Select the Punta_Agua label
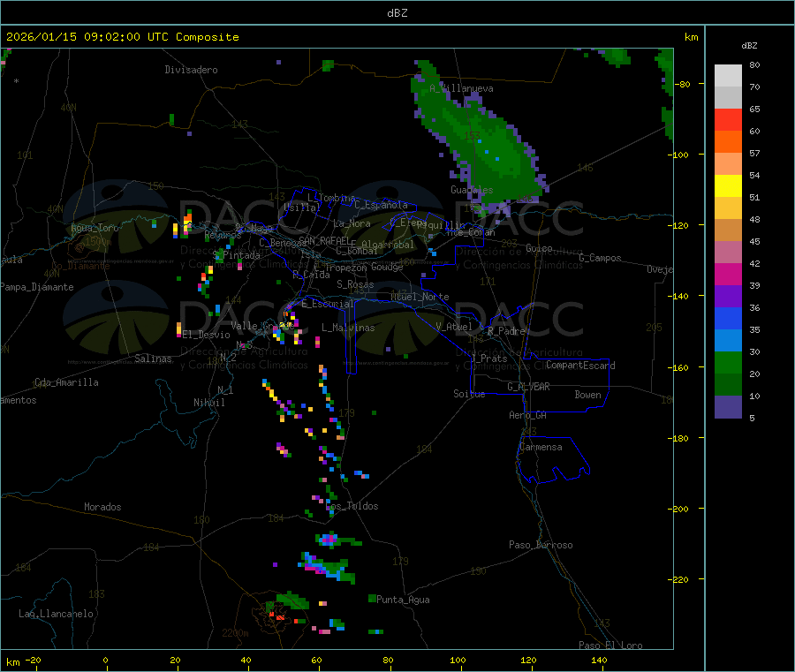The height and width of the screenshot is (672, 795). (403, 600)
